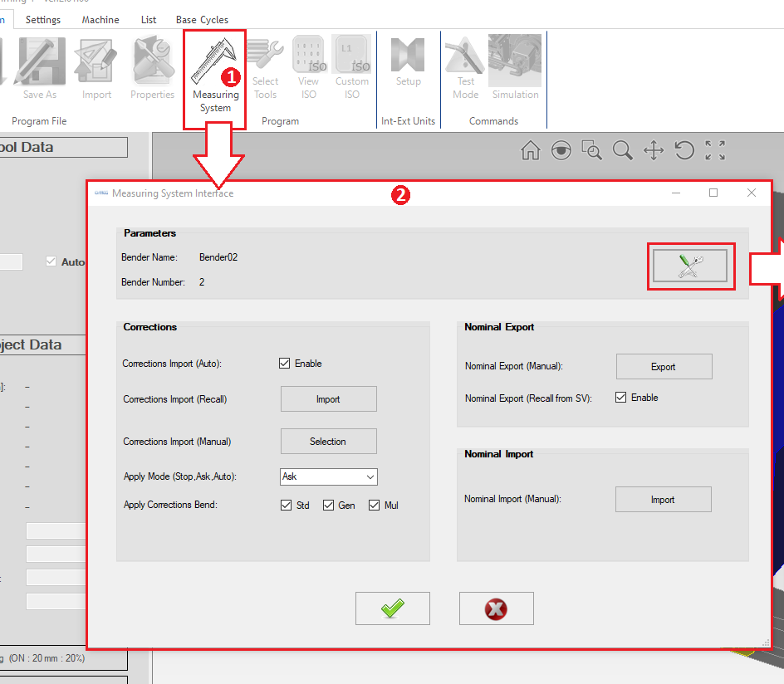
Task: Open the Base Cycles tab
Action: point(202,19)
